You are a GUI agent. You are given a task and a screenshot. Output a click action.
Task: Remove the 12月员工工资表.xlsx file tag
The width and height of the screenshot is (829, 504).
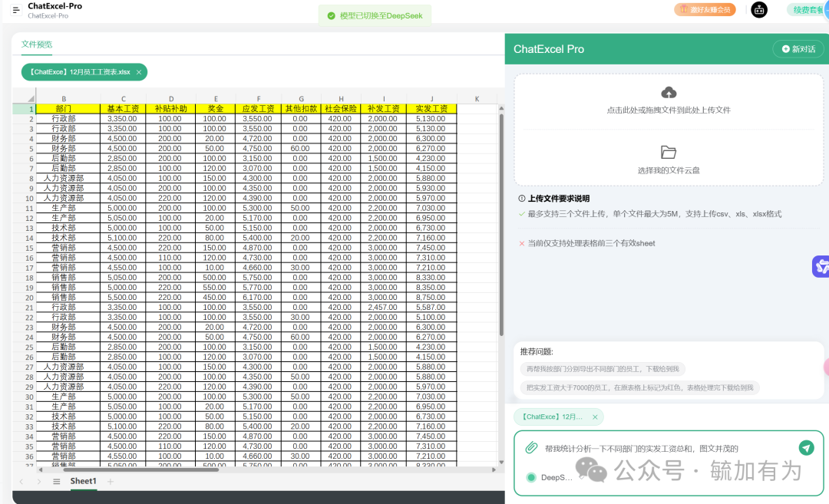(x=139, y=72)
